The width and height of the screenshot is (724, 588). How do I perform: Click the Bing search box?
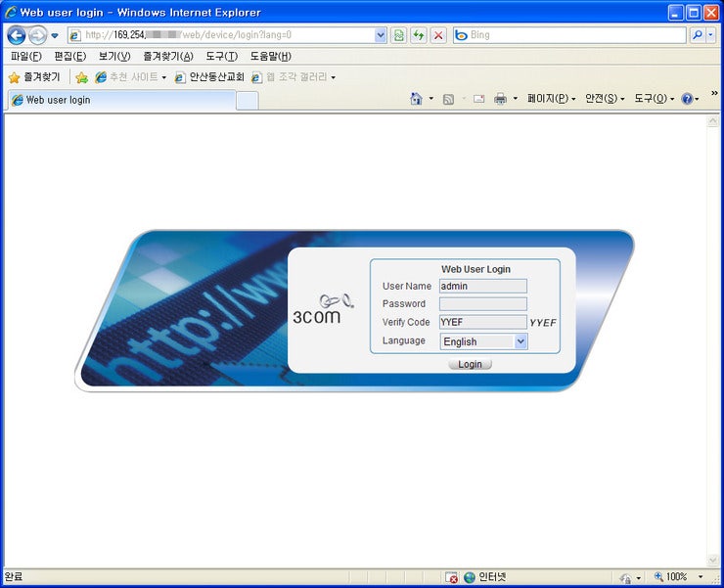click(569, 35)
